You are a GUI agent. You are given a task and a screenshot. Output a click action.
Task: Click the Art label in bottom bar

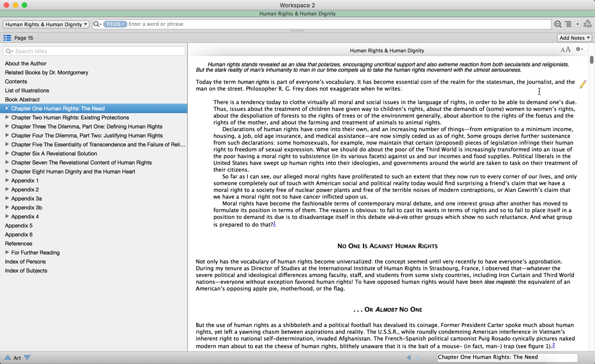(17, 358)
